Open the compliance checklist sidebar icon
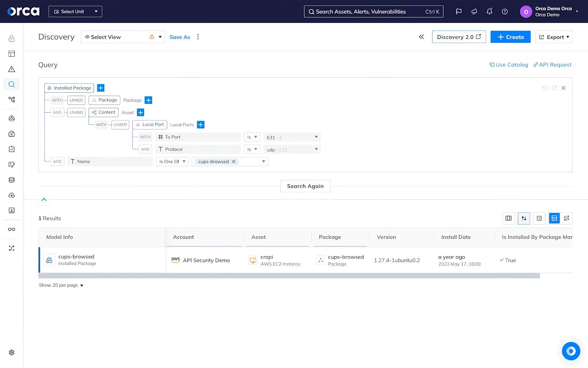588x368 pixels. (12, 149)
